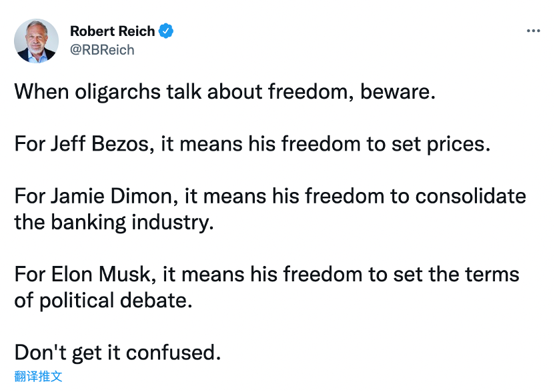The width and height of the screenshot is (555, 392).
Task: Open Robert Reich's profile picture
Action: (x=37, y=41)
